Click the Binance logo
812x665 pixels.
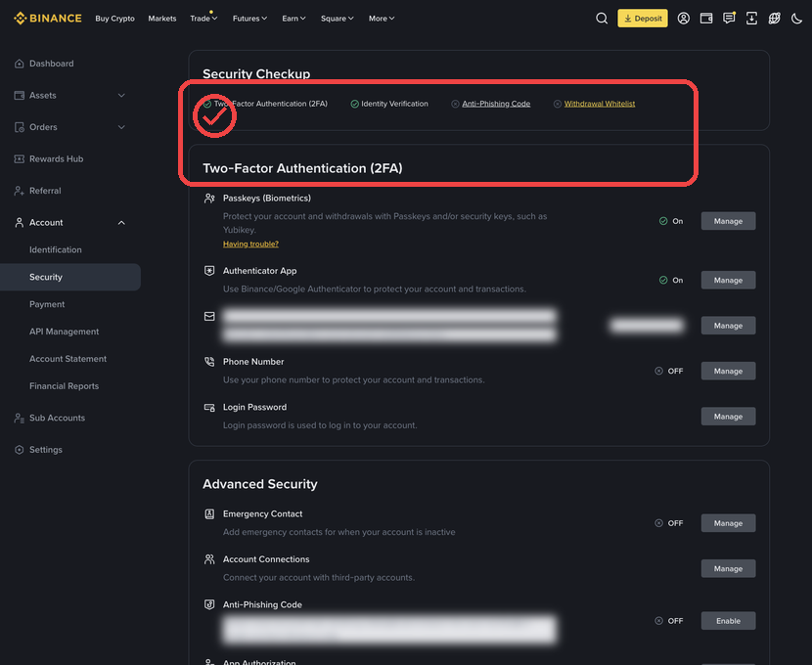pyautogui.click(x=48, y=19)
